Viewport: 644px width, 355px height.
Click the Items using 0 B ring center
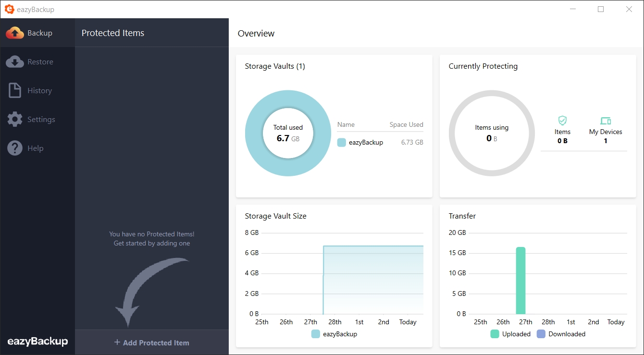pyautogui.click(x=492, y=133)
